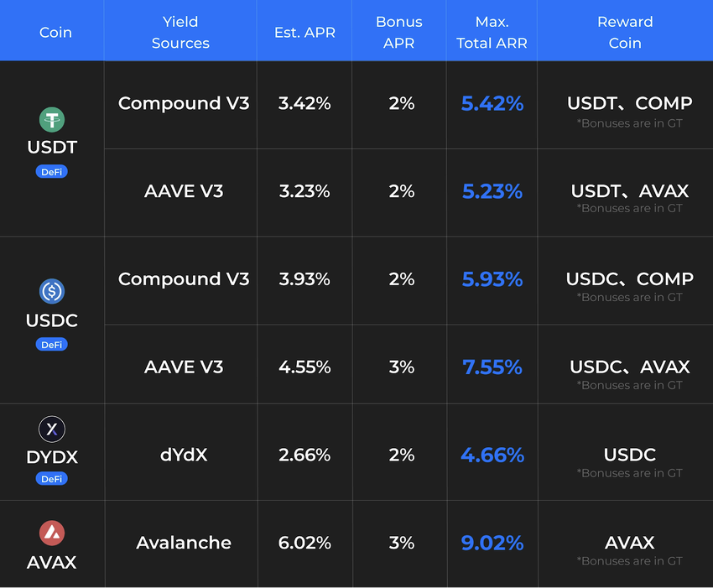This screenshot has width=713, height=588.
Task: Select the Avalanche yield source
Action: click(184, 543)
